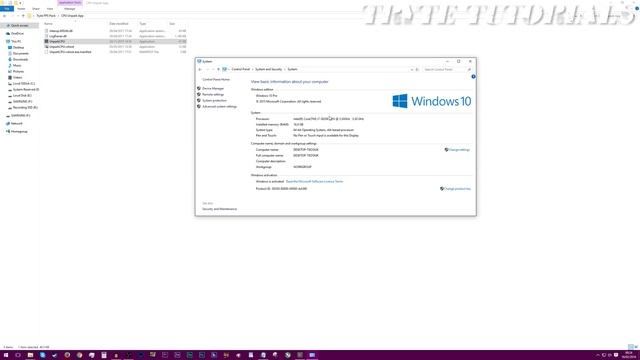
Task: Open System protection link
Action: click(x=214, y=100)
